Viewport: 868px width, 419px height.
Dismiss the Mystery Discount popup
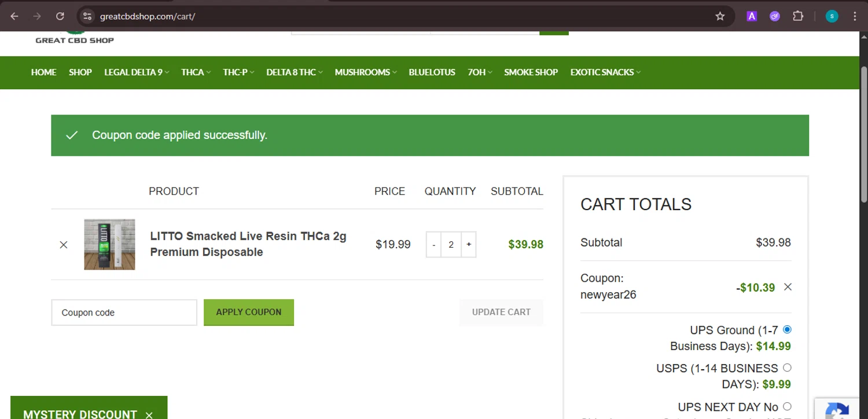pos(149,414)
